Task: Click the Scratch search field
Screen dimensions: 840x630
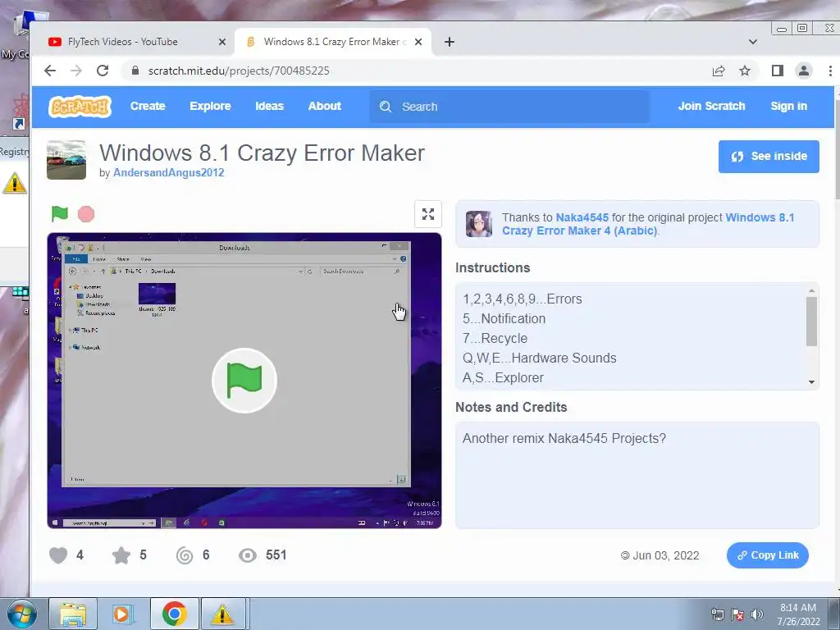Action: (509, 107)
